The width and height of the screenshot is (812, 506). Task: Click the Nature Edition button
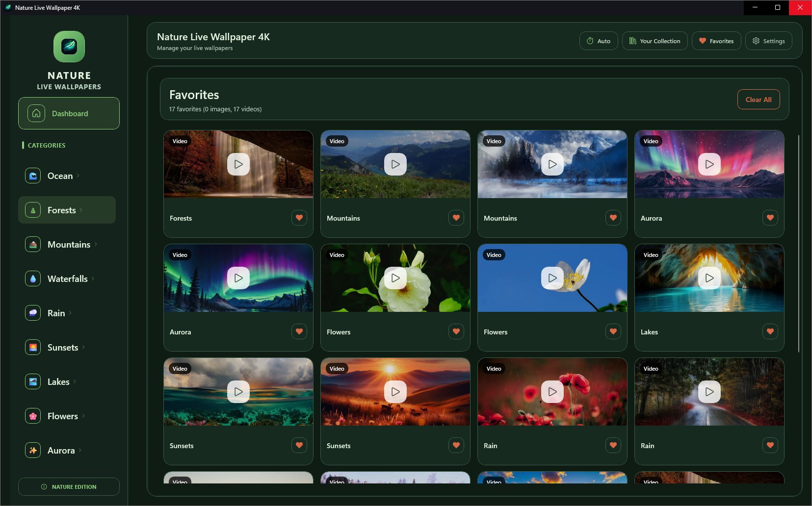click(x=69, y=486)
